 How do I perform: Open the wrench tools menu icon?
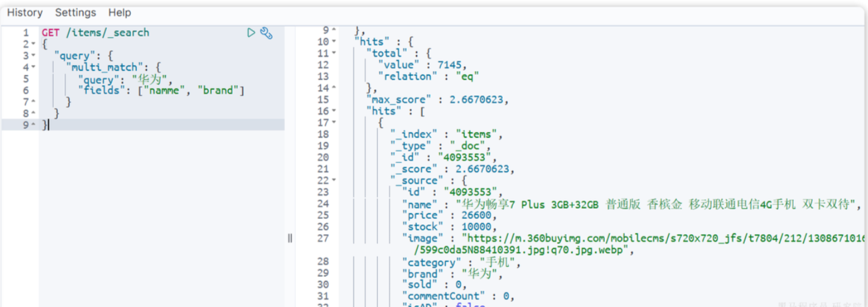coord(266,33)
